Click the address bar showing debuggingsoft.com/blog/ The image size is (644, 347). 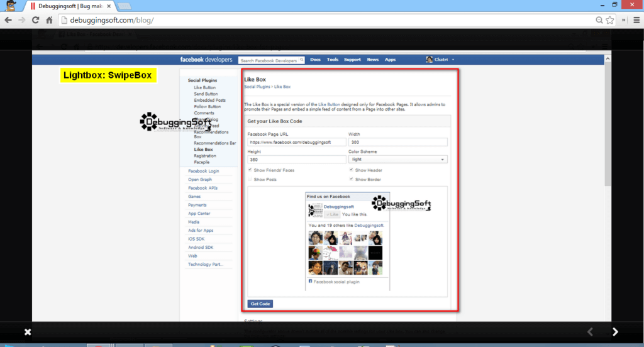click(x=328, y=20)
